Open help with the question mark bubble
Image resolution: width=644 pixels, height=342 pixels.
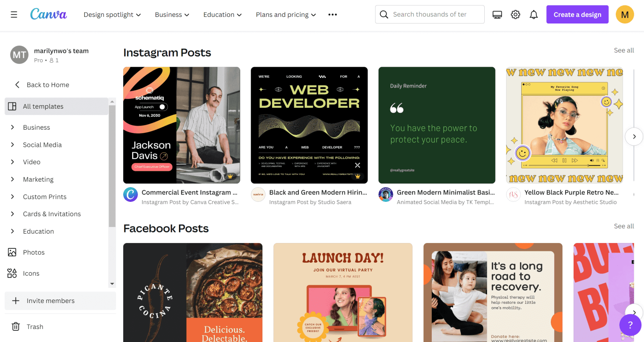[630, 325]
